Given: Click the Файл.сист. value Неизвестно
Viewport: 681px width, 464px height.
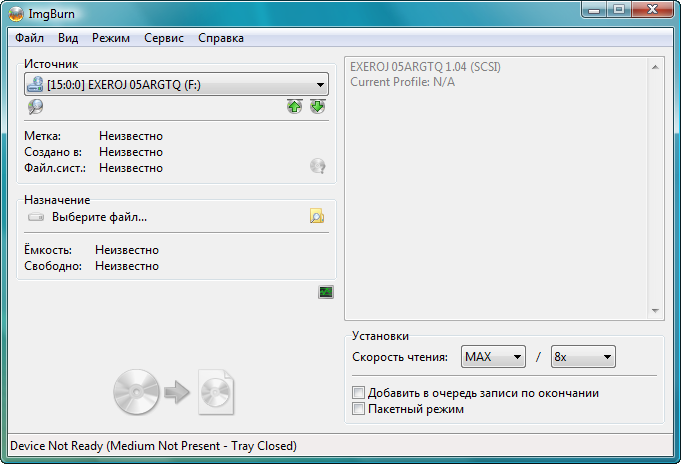Looking at the screenshot, I should click(x=131, y=168).
